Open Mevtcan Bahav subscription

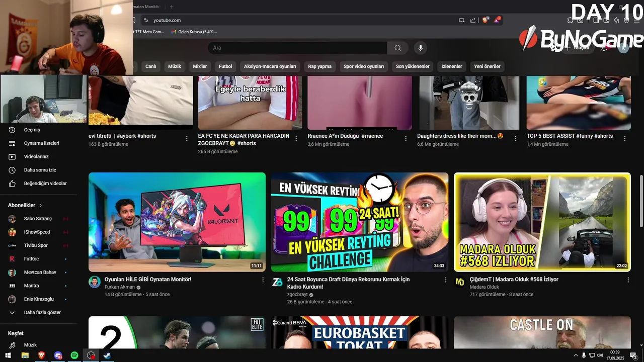coord(40,272)
